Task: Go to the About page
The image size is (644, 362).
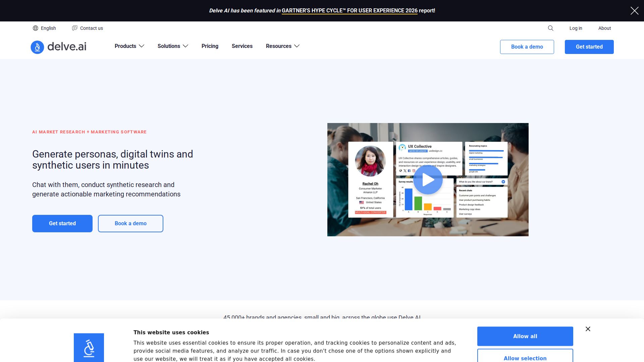Action: pos(604,28)
